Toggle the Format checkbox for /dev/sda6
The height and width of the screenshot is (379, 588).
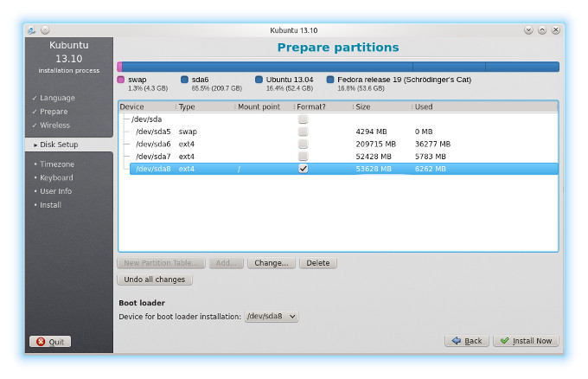[303, 145]
